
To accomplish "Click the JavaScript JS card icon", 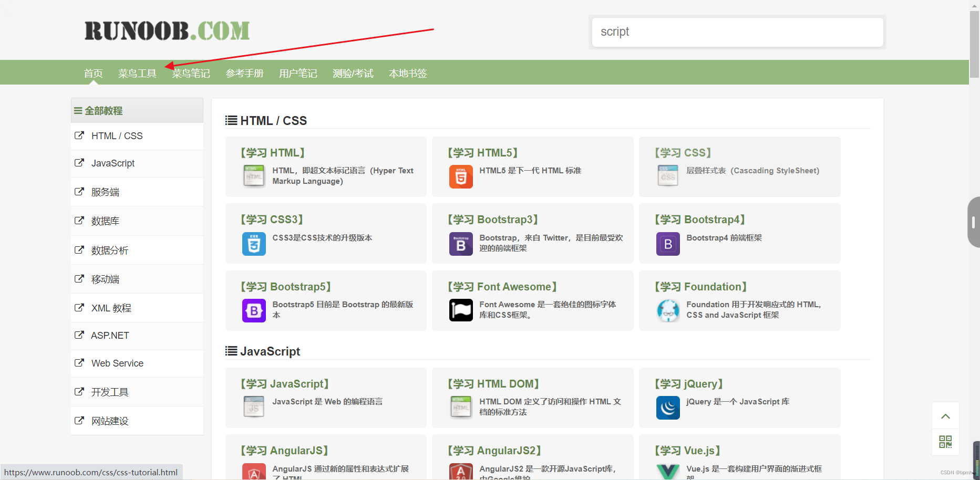I will coord(254,407).
